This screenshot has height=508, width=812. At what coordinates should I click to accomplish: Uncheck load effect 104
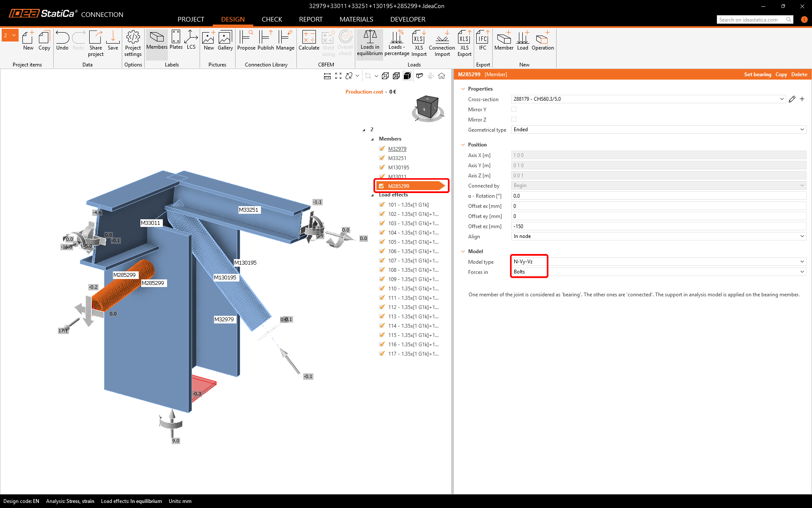coord(382,232)
